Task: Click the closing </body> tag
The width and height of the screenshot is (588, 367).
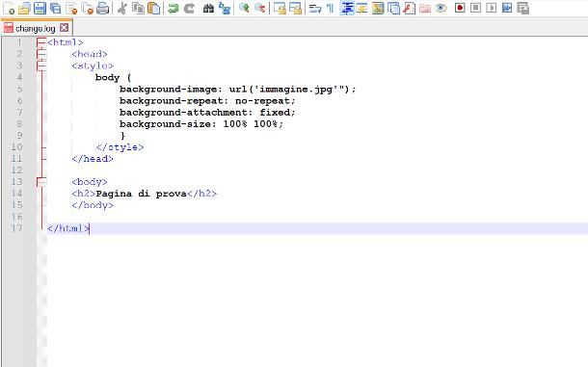Action: coord(93,205)
